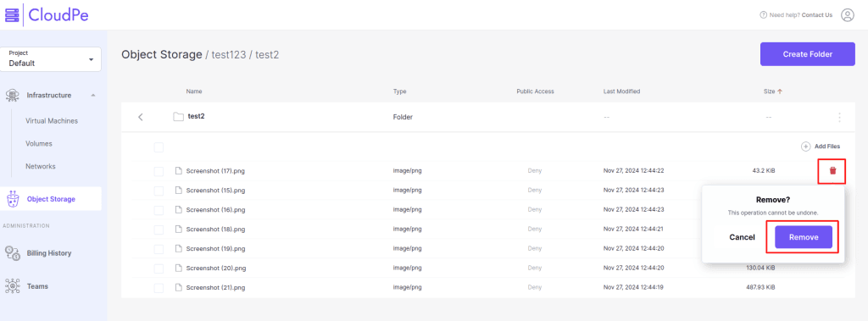Open the three-dot menu for test2 folder
868x321 pixels.
pyautogui.click(x=839, y=118)
